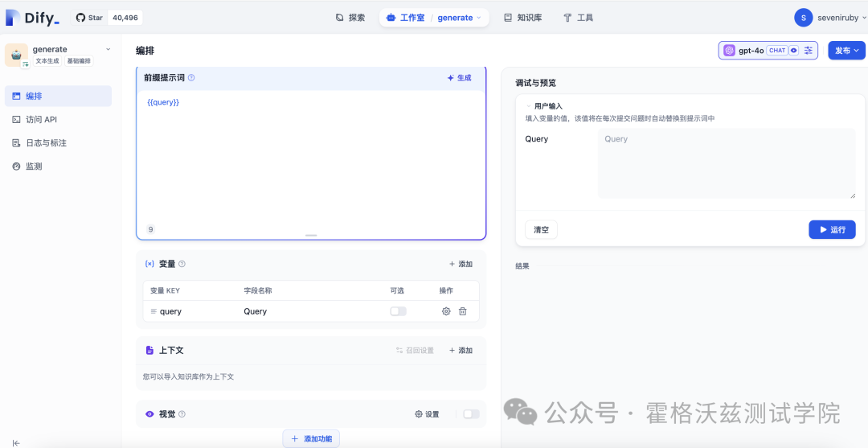The width and height of the screenshot is (868, 448).
Task: Click the 前缀提示词 help question icon
Action: click(x=191, y=78)
